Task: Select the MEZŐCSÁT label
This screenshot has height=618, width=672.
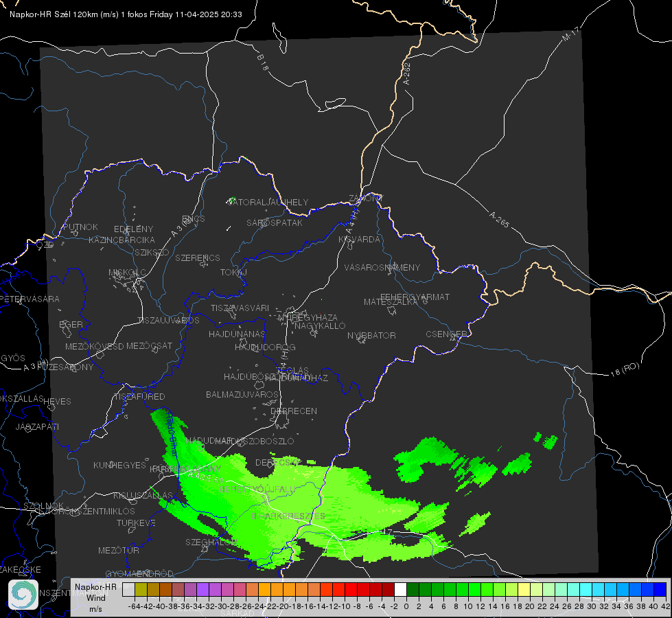Action: coord(149,345)
